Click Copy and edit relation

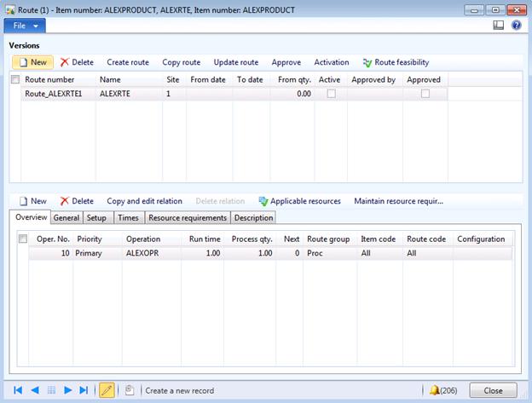tap(145, 201)
